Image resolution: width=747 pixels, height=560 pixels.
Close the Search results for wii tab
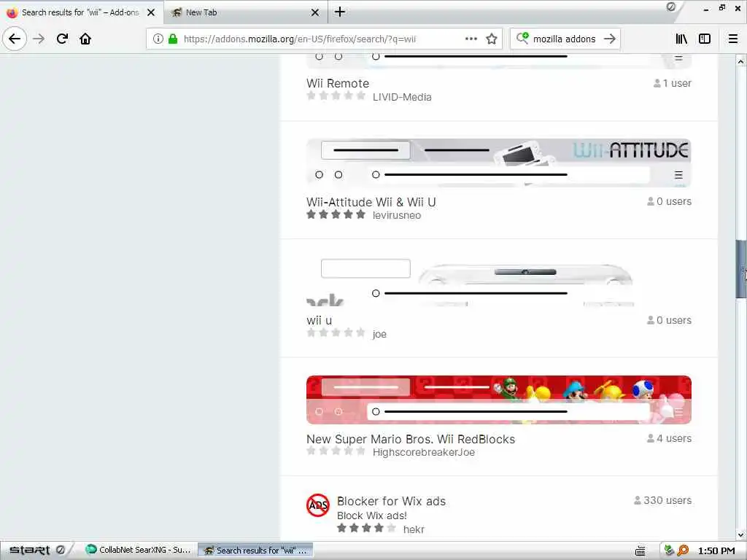[151, 12]
